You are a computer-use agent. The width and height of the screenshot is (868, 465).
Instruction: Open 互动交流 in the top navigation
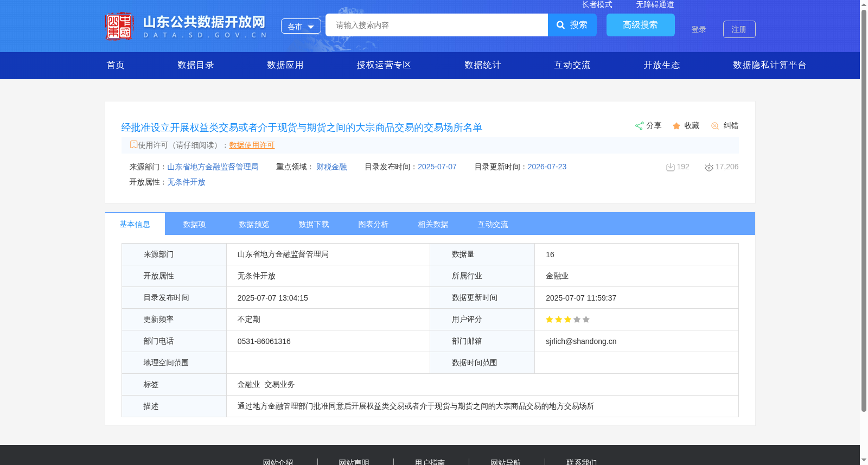coord(572,65)
